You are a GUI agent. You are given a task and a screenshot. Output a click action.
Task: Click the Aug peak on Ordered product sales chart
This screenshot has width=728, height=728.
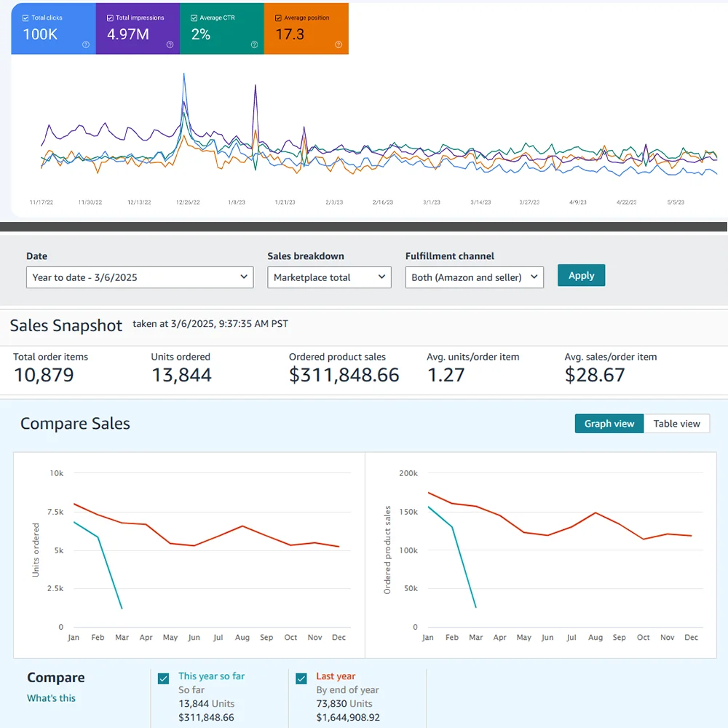(596, 513)
